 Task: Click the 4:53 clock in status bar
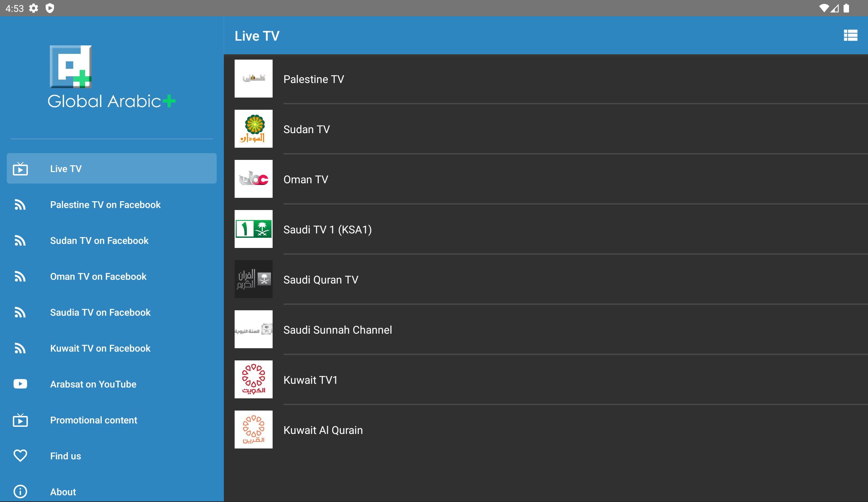click(x=15, y=8)
